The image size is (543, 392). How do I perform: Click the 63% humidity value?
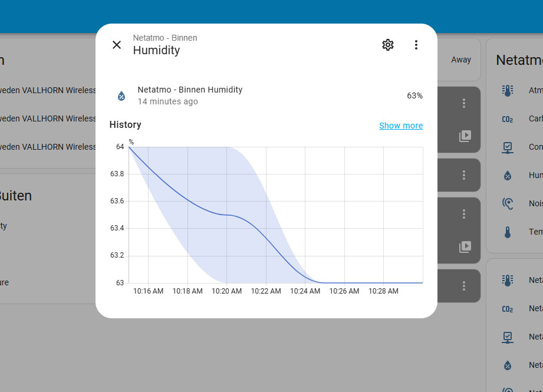[414, 95]
